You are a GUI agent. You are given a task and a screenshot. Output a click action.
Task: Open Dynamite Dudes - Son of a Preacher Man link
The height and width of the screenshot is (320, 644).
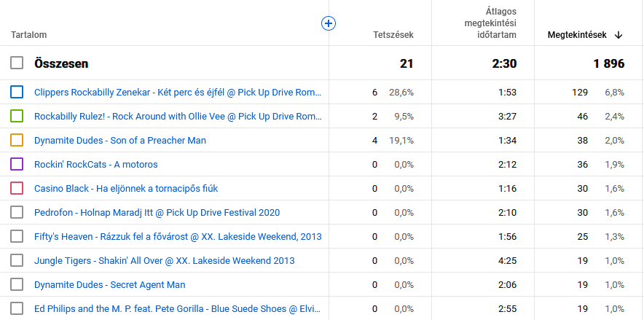[120, 141]
